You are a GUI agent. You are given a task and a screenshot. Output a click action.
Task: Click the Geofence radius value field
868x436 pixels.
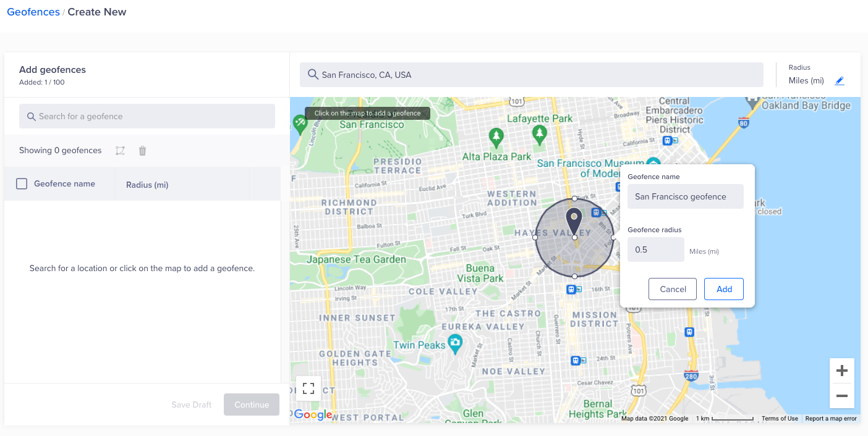point(656,249)
